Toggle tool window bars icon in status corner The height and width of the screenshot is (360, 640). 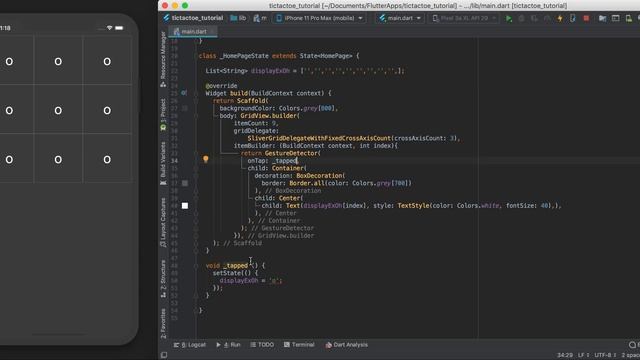[x=164, y=355]
